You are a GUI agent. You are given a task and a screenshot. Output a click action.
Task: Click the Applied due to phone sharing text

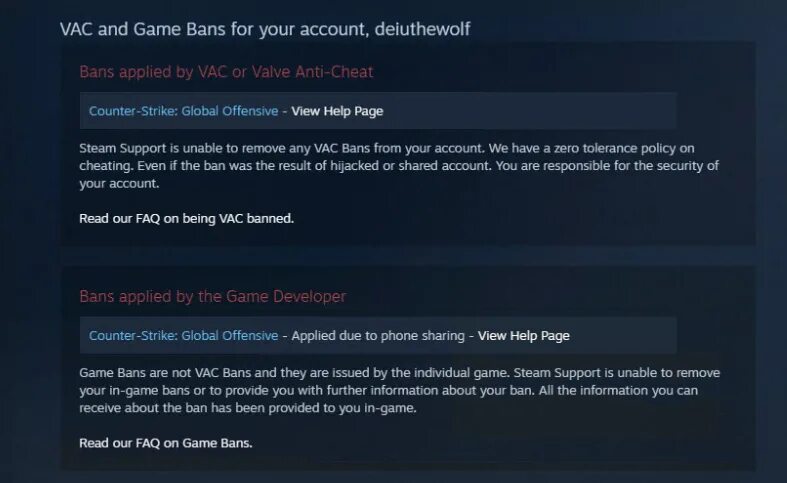coord(378,335)
